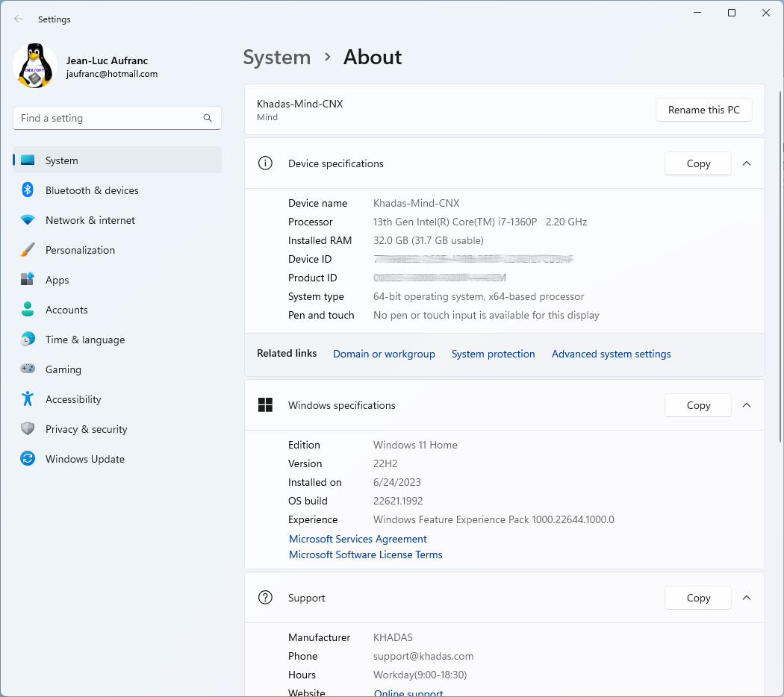
Task: Click the Windows Update refresh icon
Action: [28, 459]
